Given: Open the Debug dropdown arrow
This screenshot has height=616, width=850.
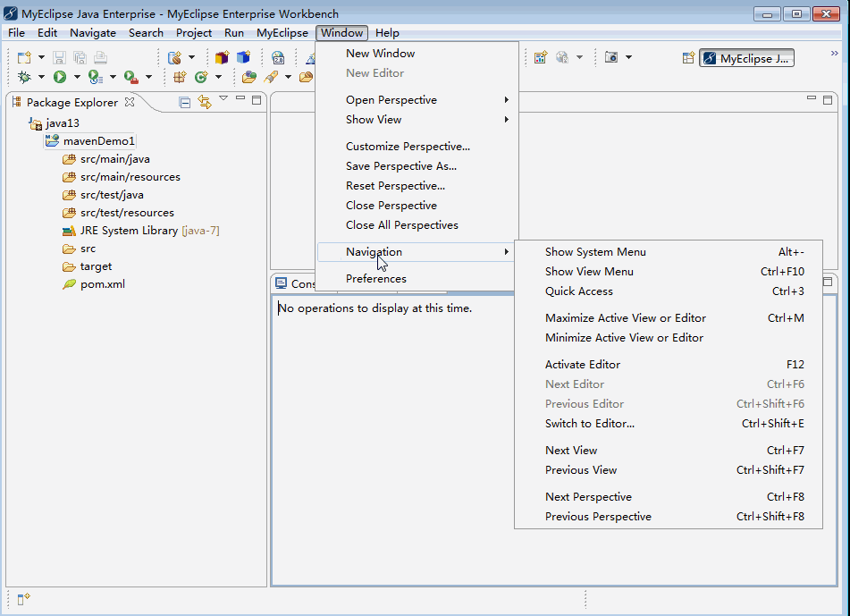Looking at the screenshot, I should (41, 77).
